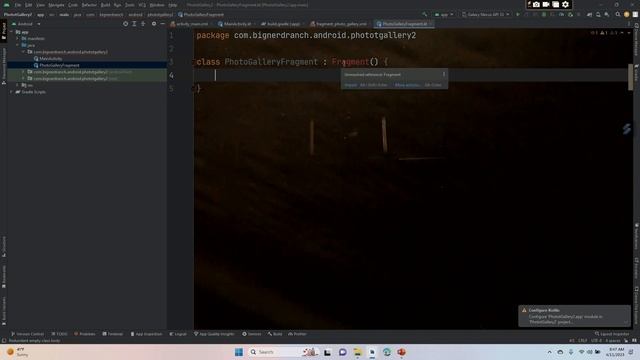Open the Android project view dropdown
Viewport: 640px width, 360px height.
27,24
